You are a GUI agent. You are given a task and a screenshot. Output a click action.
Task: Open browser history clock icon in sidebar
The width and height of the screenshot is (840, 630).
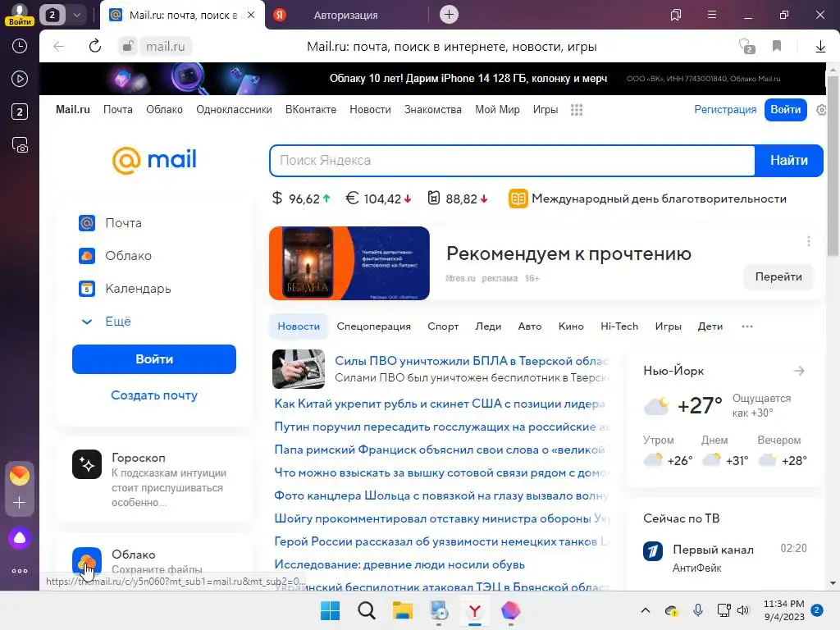[20, 46]
